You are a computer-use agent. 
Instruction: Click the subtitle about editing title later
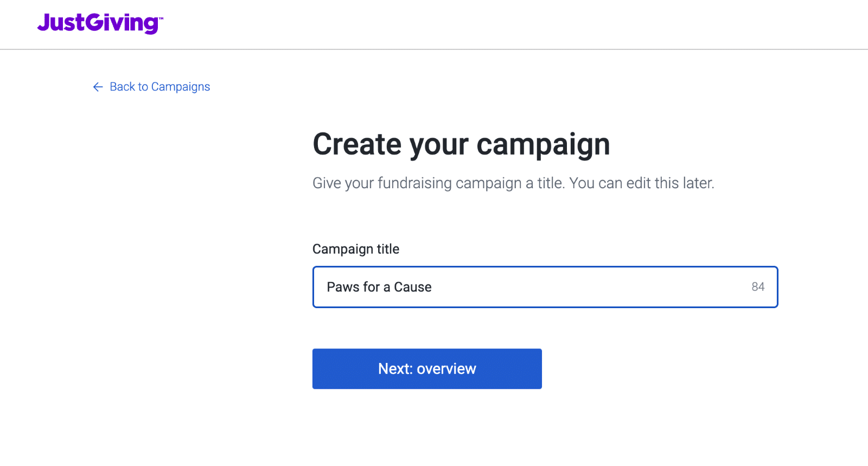click(x=513, y=183)
